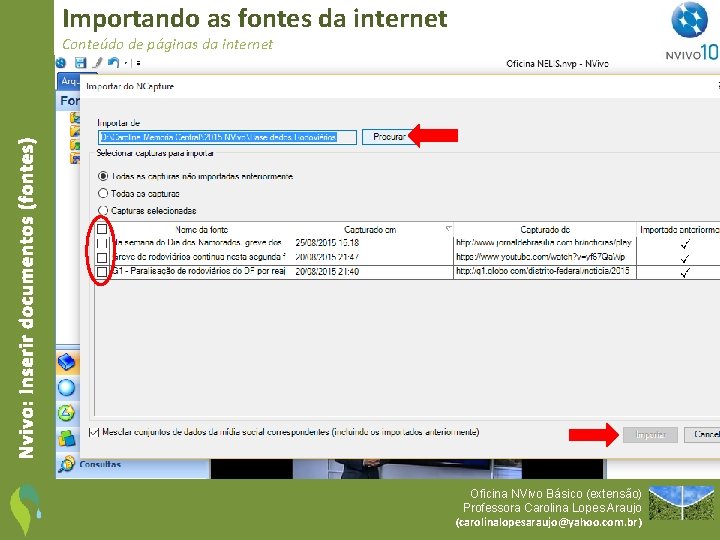Click the 'Importar de' path field
This screenshot has height=540, width=720.
coord(227,137)
